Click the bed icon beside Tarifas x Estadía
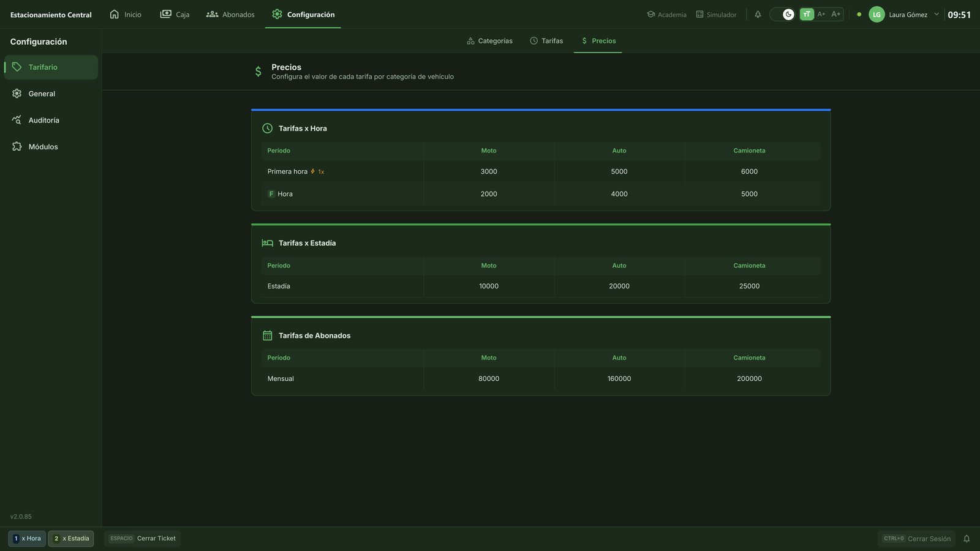980x551 pixels. tap(268, 243)
